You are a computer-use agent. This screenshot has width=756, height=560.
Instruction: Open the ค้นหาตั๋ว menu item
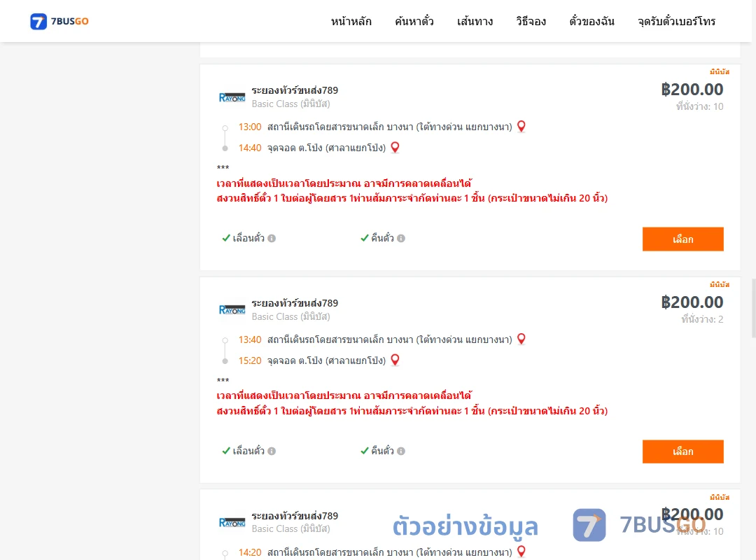pyautogui.click(x=414, y=21)
